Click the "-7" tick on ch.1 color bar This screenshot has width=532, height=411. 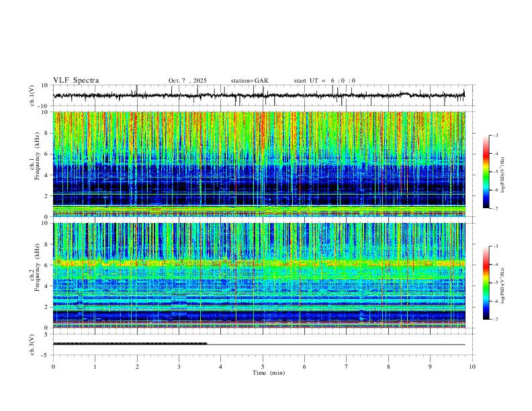495,208
